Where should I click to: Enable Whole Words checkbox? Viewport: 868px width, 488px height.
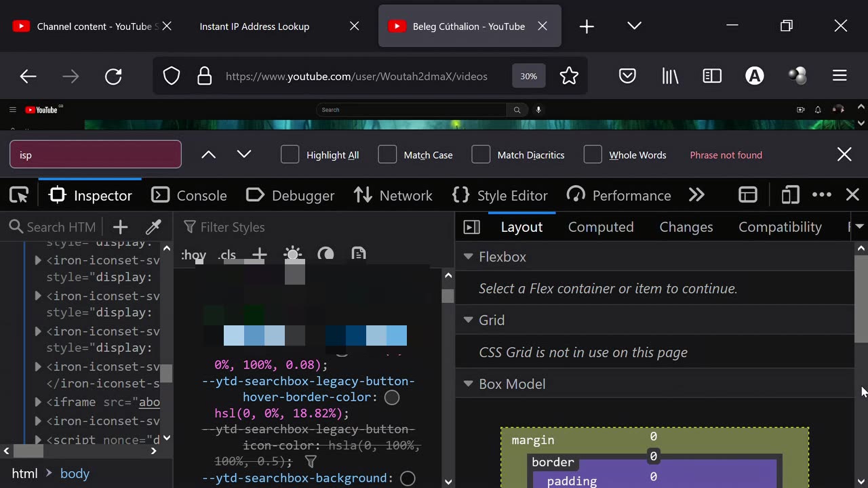tap(593, 155)
